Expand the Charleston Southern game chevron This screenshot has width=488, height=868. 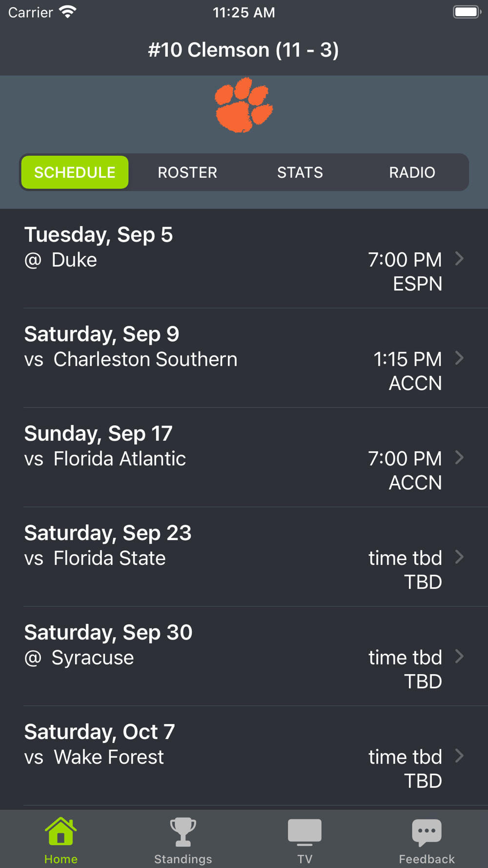click(459, 358)
